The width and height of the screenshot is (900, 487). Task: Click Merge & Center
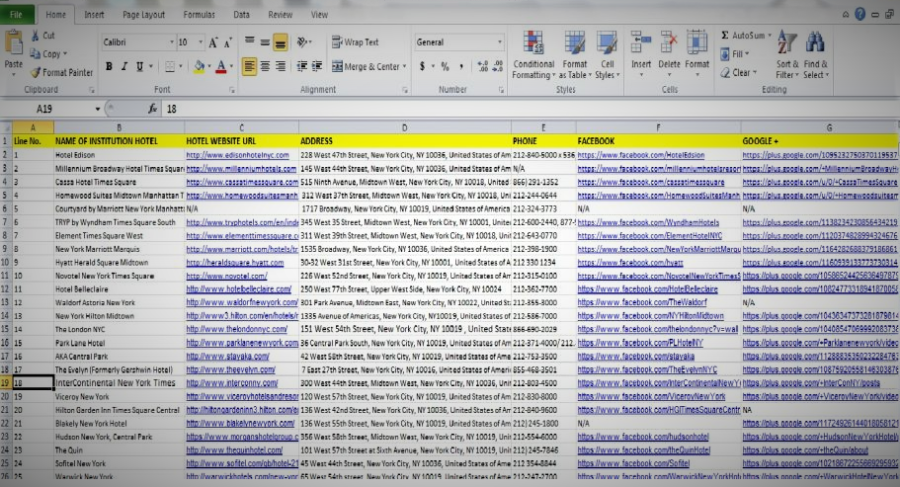point(366,67)
